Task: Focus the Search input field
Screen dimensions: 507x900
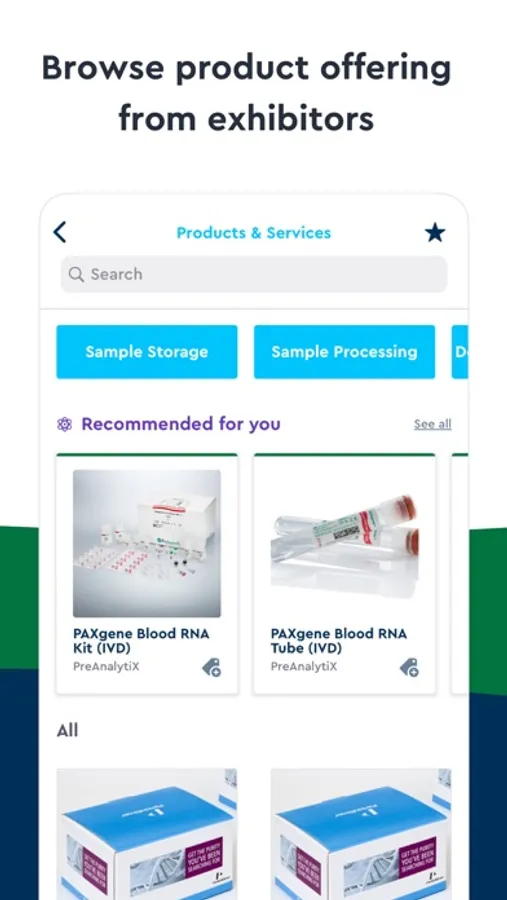Action: pos(254,274)
